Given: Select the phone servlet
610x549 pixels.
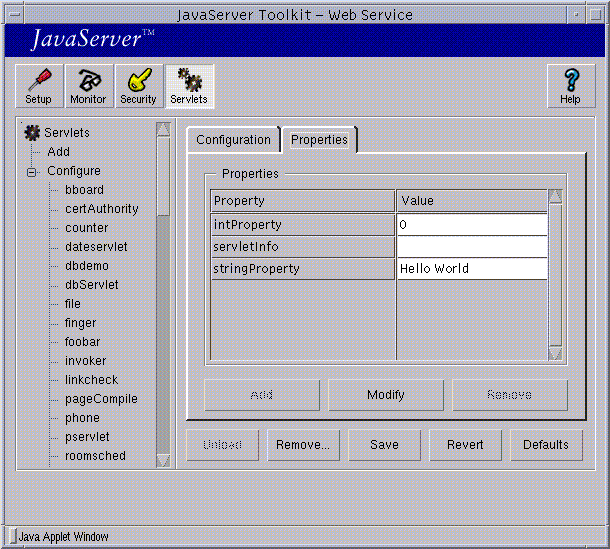Looking at the screenshot, I should coord(82,418).
